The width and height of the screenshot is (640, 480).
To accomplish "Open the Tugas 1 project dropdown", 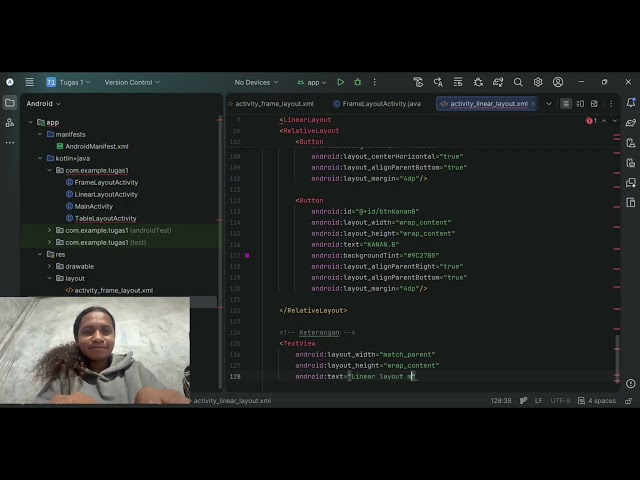I will (x=68, y=82).
